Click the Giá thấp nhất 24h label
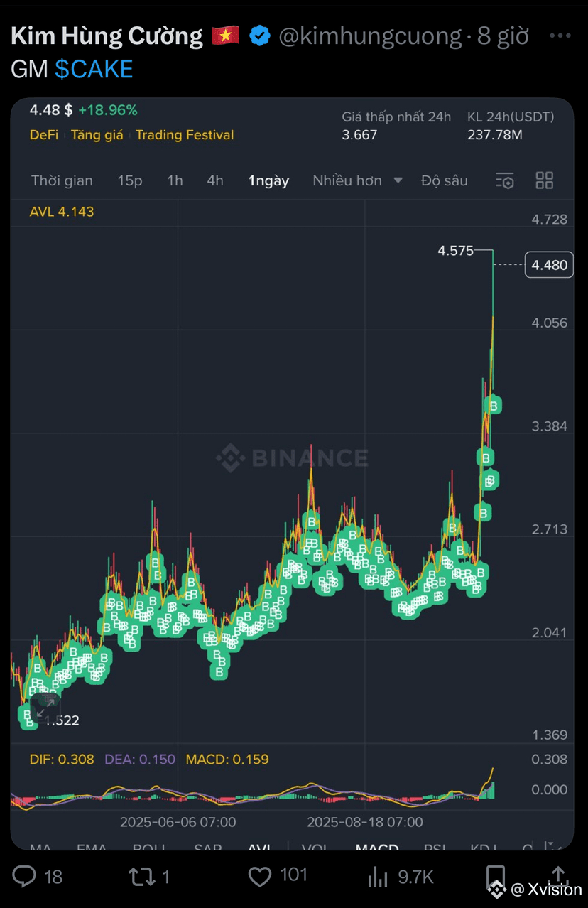This screenshot has width=588, height=908. pyautogui.click(x=396, y=117)
